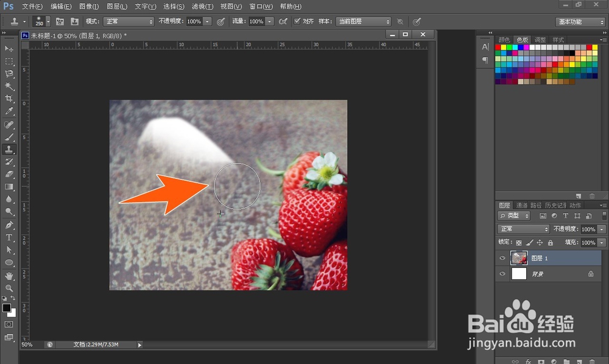Create new swatch in Swatches panel
Image resolution: width=609 pixels, height=364 pixels.
coord(579,196)
